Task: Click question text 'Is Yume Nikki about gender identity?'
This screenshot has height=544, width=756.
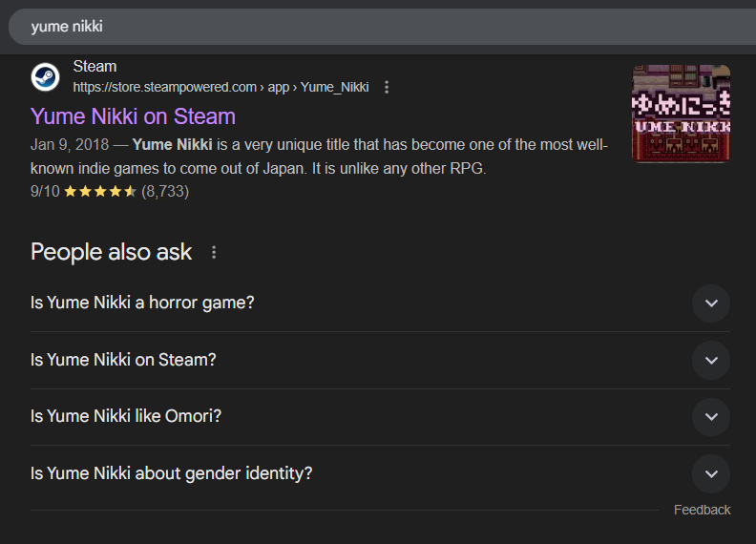Action: [171, 473]
